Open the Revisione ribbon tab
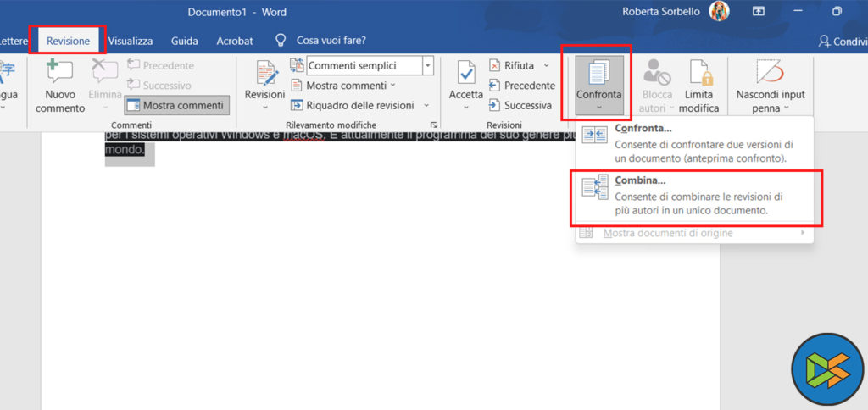Screen dimensions: 868x410 pos(68,41)
